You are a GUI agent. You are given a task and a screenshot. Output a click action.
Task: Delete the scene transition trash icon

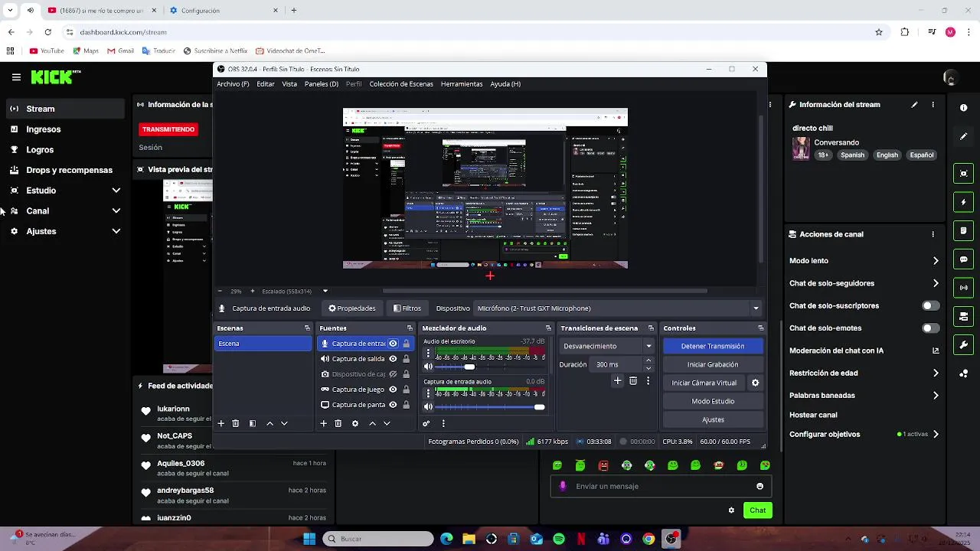(632, 381)
